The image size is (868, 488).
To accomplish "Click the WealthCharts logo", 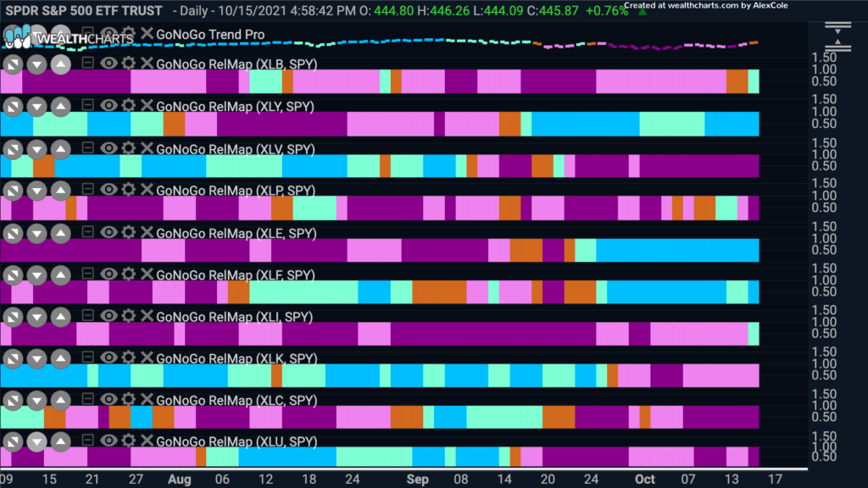I will (x=70, y=37).
